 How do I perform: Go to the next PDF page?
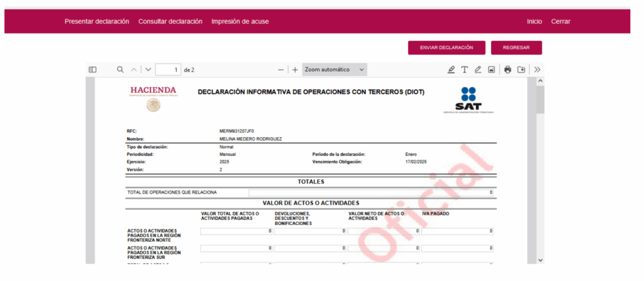[x=148, y=70]
